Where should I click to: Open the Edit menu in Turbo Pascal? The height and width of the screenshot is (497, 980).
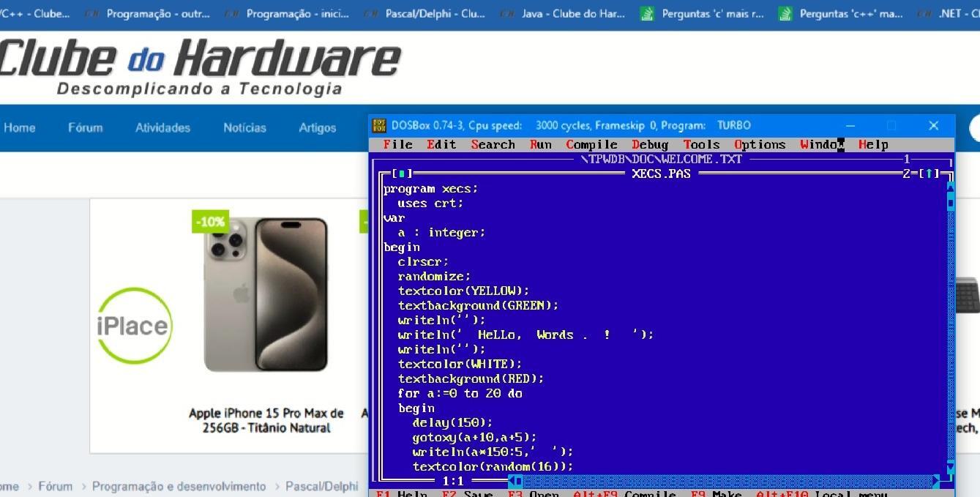[x=441, y=144]
